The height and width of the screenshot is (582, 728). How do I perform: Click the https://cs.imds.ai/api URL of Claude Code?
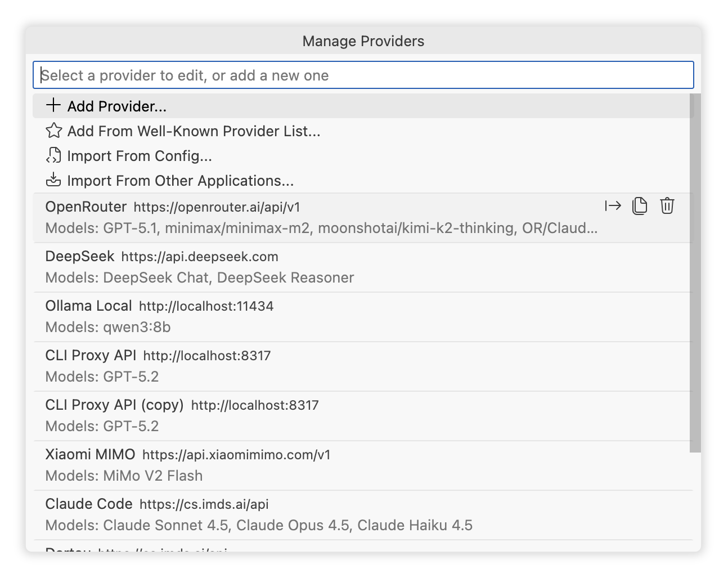pyautogui.click(x=204, y=504)
